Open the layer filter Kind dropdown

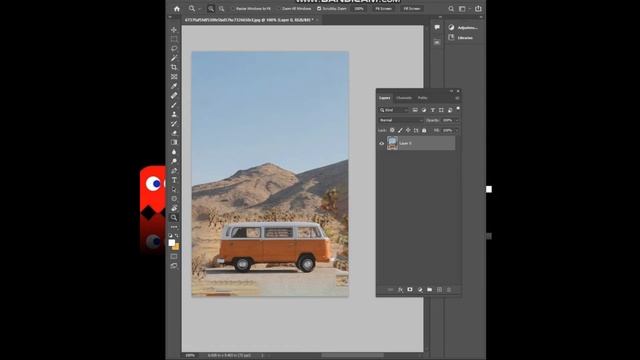(393, 110)
